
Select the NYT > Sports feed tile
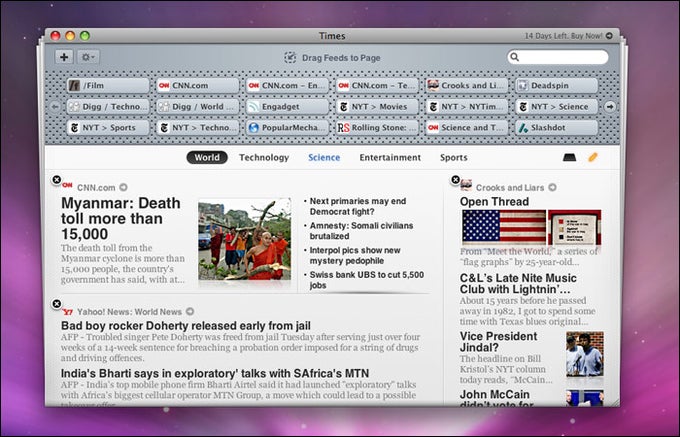(108, 128)
